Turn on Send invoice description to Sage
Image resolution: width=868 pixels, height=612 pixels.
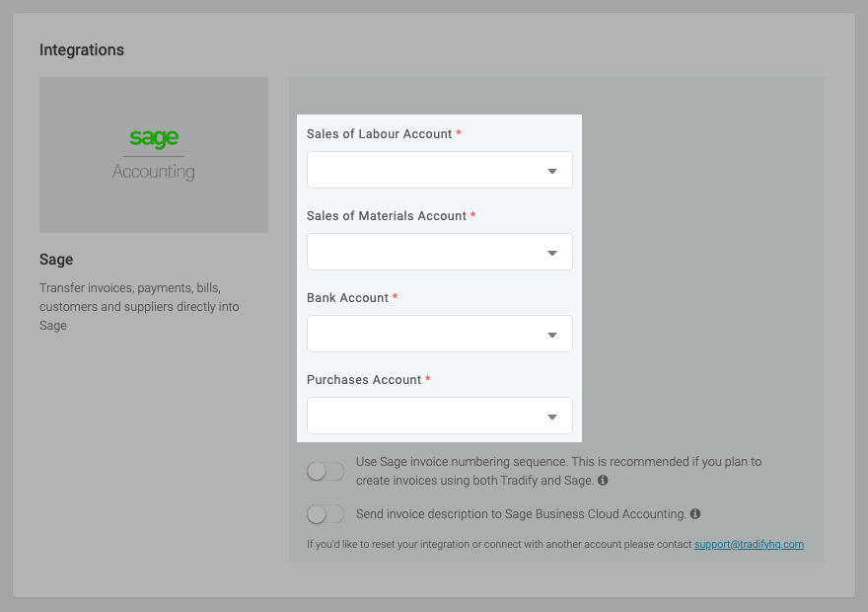tap(325, 513)
